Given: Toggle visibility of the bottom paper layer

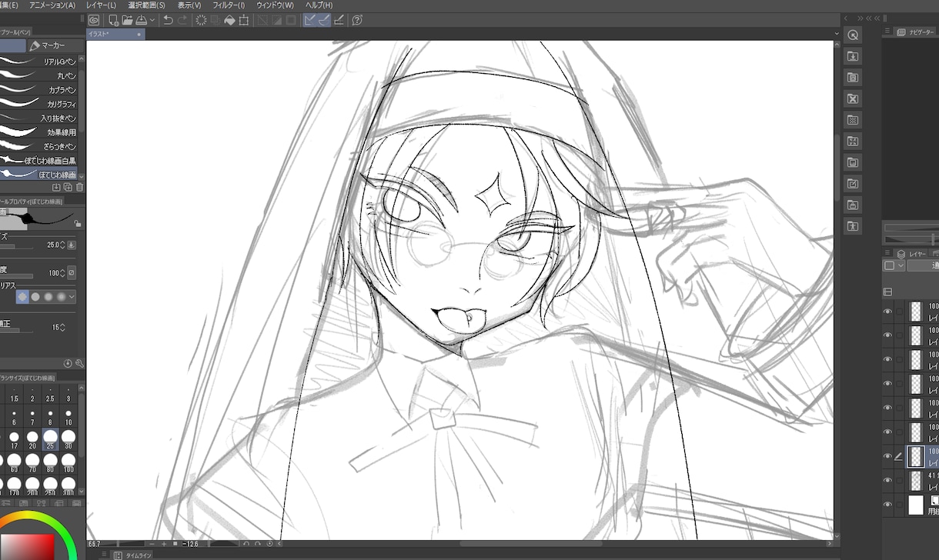Looking at the screenshot, I should [887, 505].
